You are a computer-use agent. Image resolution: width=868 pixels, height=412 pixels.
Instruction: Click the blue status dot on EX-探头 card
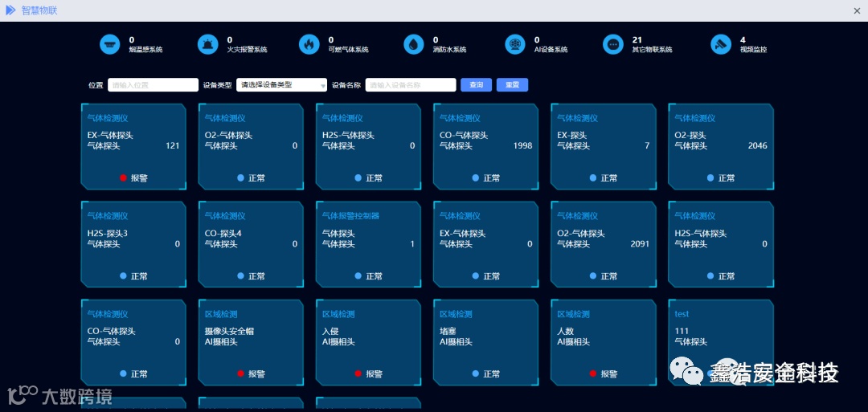tap(593, 178)
